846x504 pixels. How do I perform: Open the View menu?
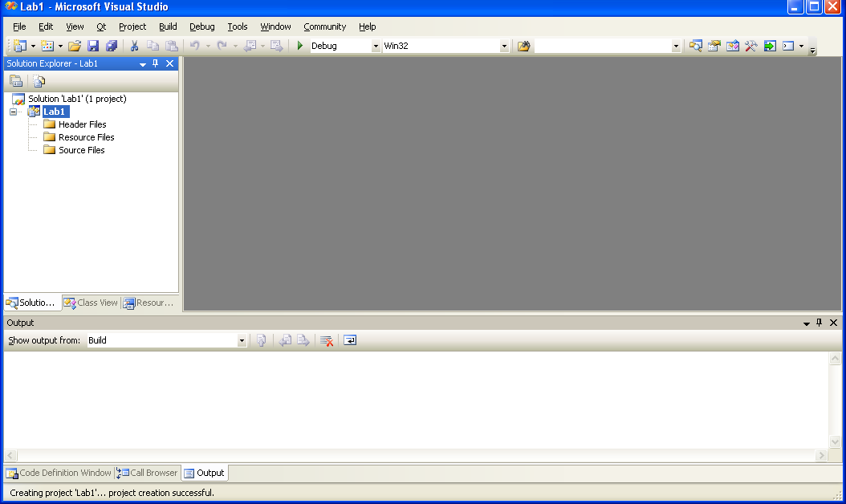75,26
